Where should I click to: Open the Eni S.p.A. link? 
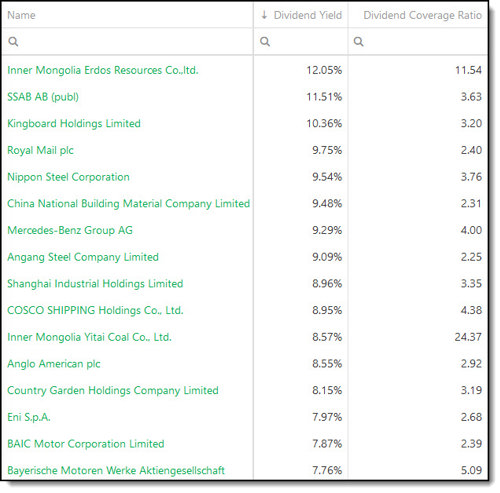(x=29, y=417)
